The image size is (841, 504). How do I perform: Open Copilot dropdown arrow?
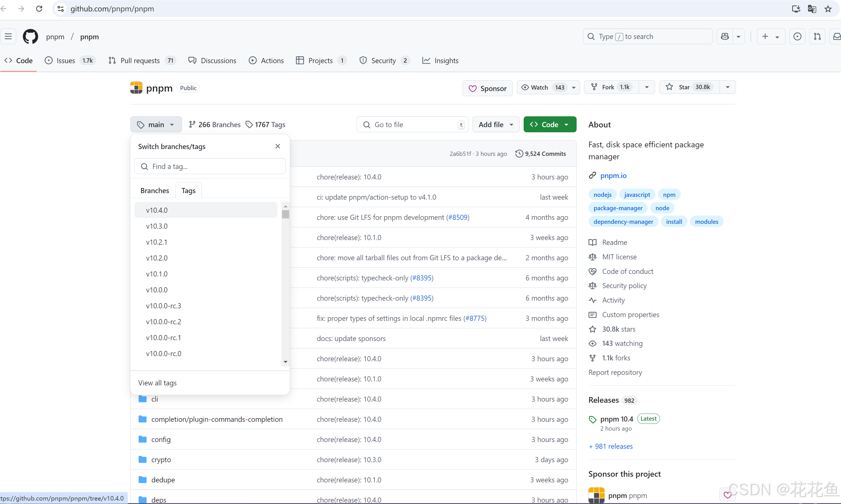738,36
